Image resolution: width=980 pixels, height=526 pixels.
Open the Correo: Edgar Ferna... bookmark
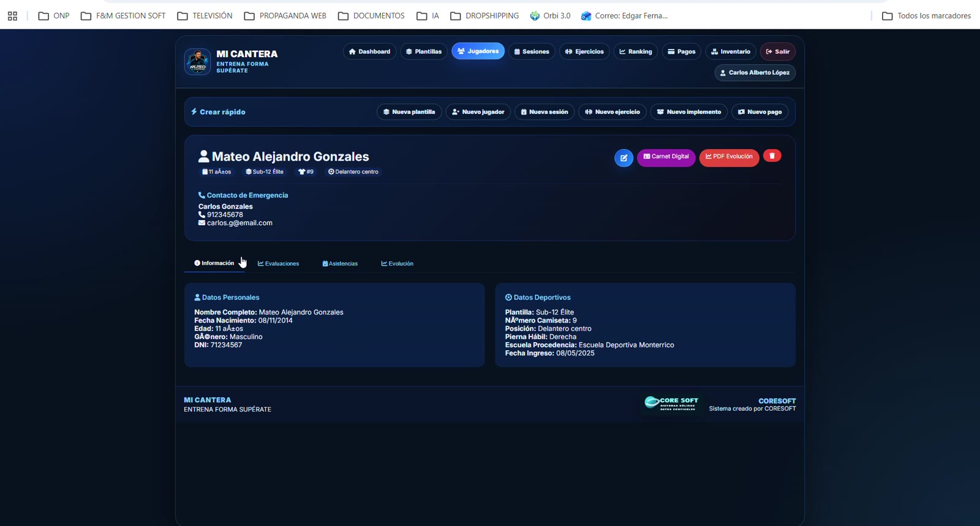coord(624,16)
